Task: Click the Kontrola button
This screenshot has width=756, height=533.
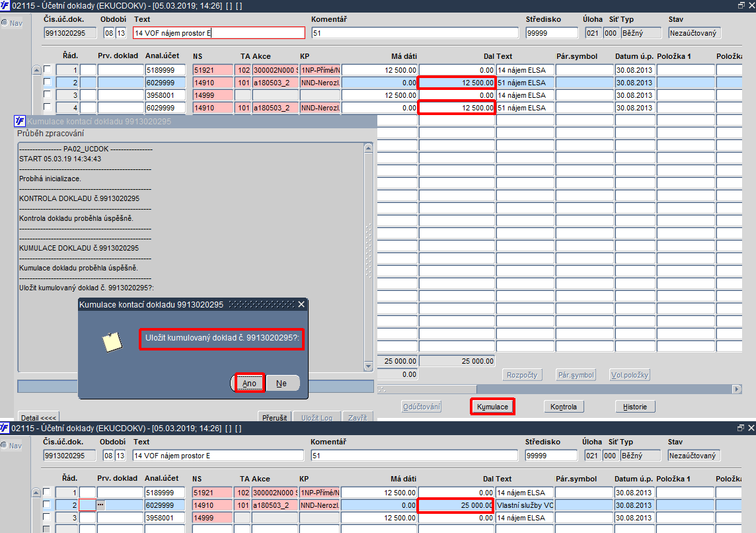Action: 564,407
